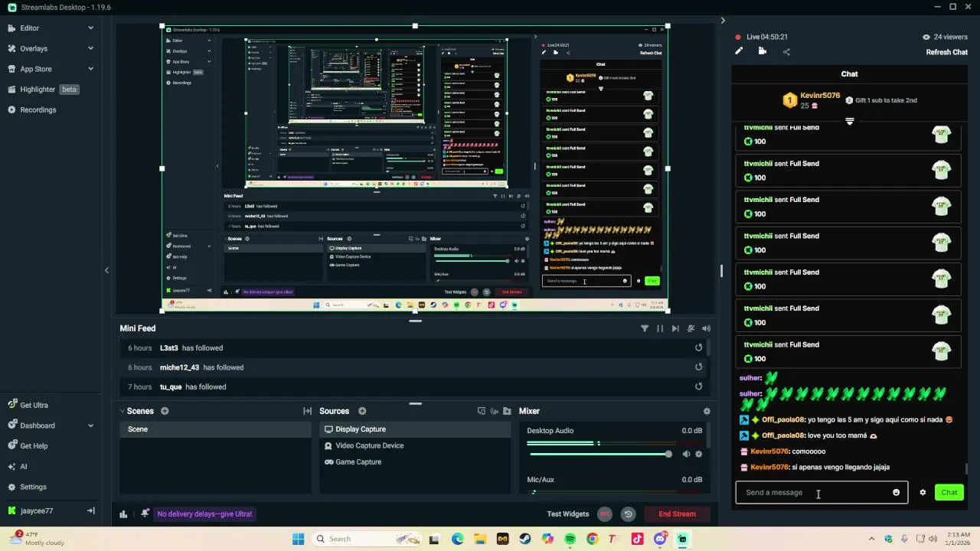980x551 pixels.
Task: Expand the App Store chevron
Action: (x=90, y=69)
